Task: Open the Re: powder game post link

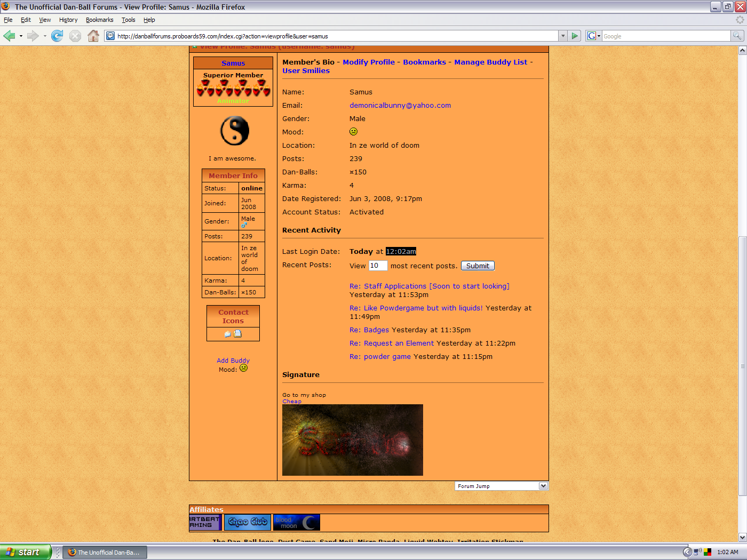Action: (x=380, y=356)
